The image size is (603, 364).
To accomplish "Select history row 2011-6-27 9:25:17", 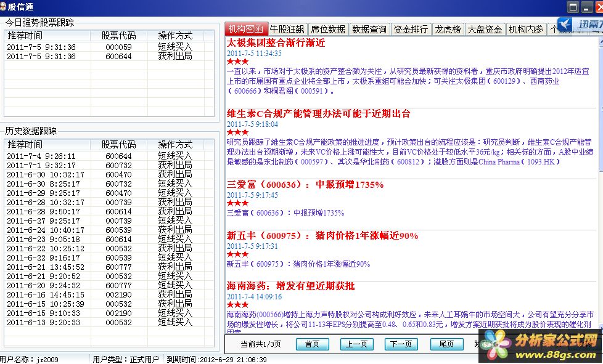I will point(109,220).
